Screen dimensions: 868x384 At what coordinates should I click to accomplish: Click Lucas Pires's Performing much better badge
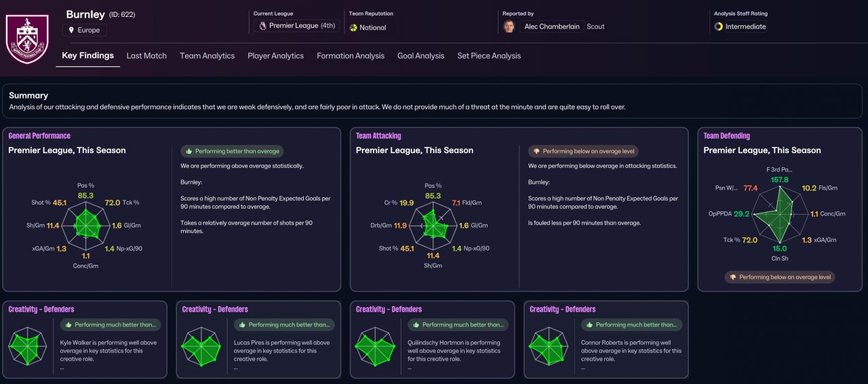(x=284, y=324)
